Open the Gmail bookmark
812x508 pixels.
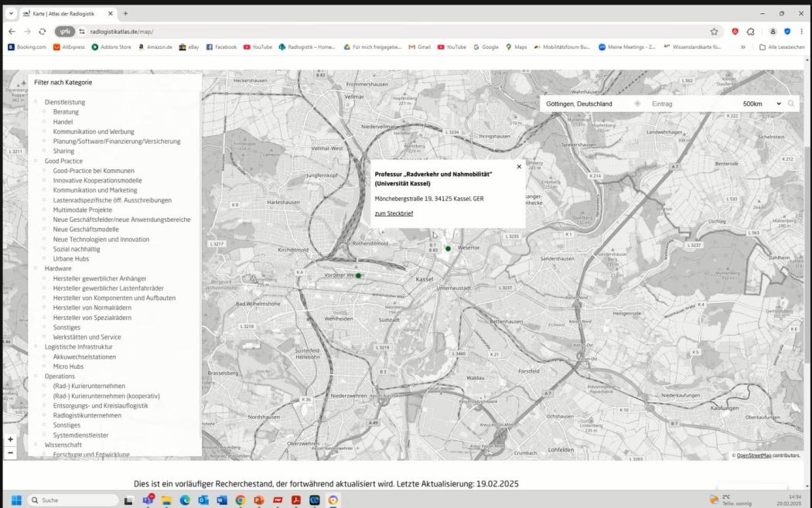pyautogui.click(x=419, y=47)
